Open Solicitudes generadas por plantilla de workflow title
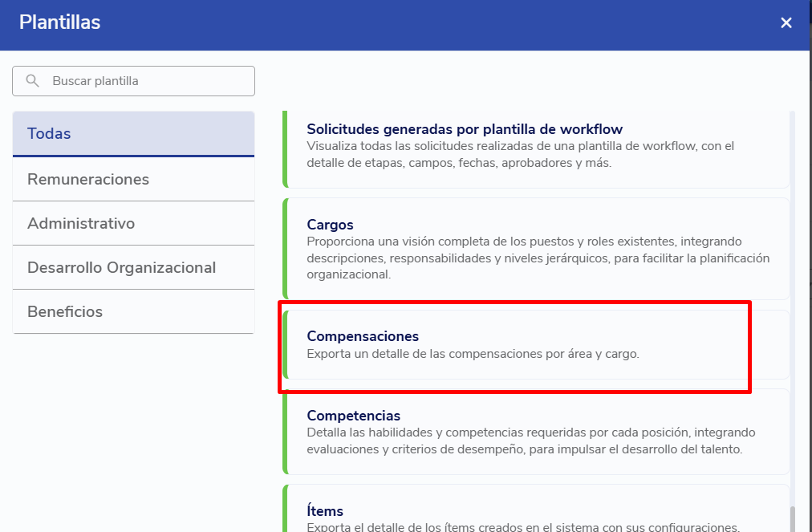812x532 pixels. [x=465, y=129]
